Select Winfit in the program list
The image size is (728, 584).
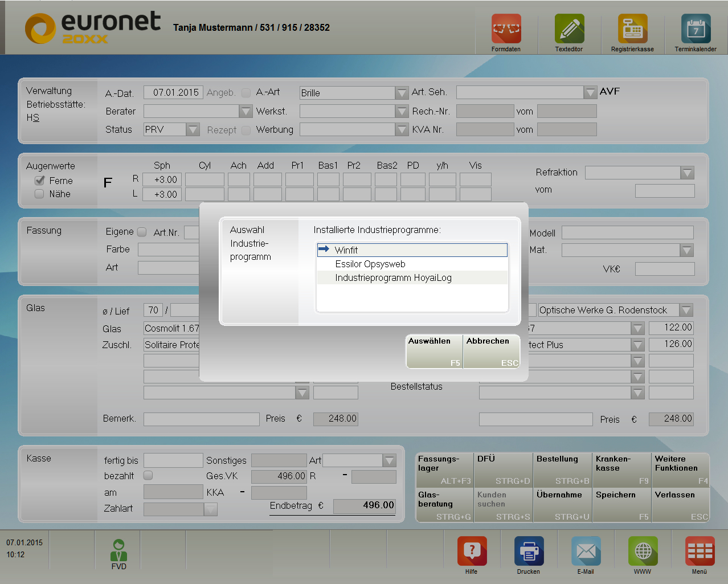point(412,250)
